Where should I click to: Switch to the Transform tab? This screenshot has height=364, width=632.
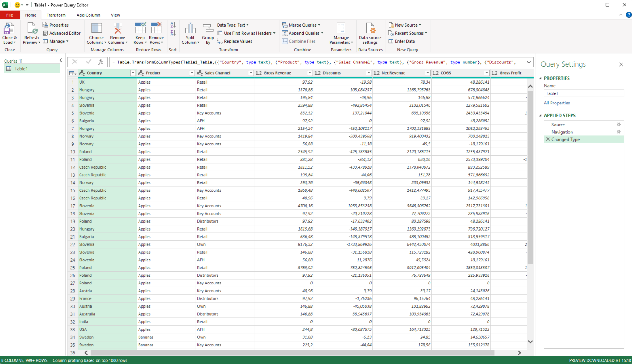[x=56, y=15]
